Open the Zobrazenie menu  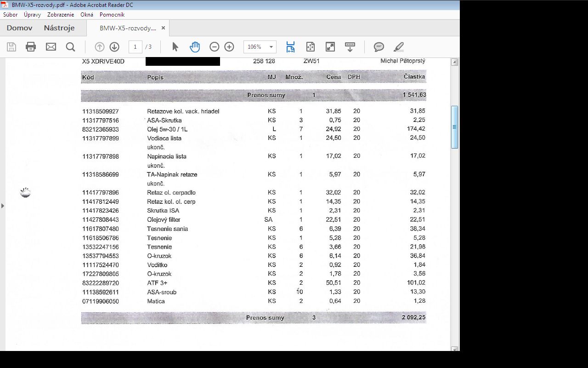pos(61,15)
